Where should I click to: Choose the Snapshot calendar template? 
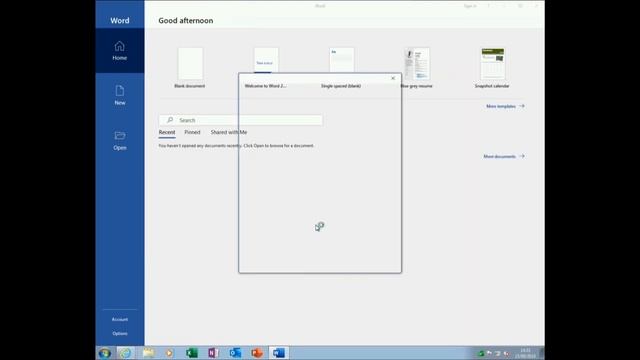[492, 68]
